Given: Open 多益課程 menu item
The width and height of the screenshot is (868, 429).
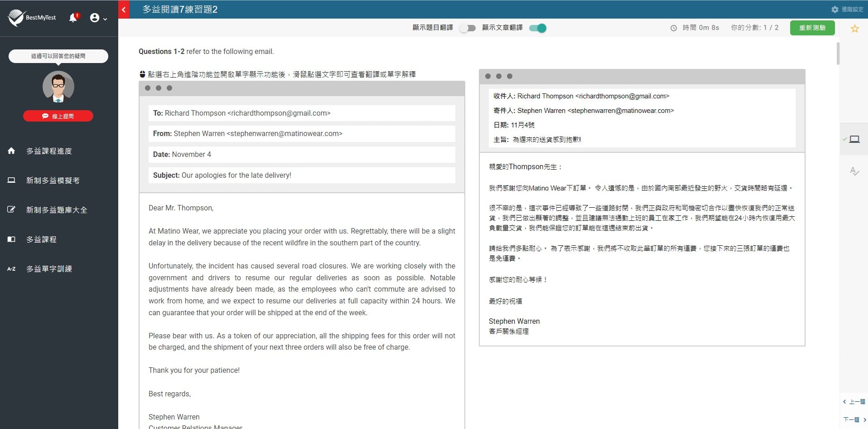Looking at the screenshot, I should pos(41,239).
